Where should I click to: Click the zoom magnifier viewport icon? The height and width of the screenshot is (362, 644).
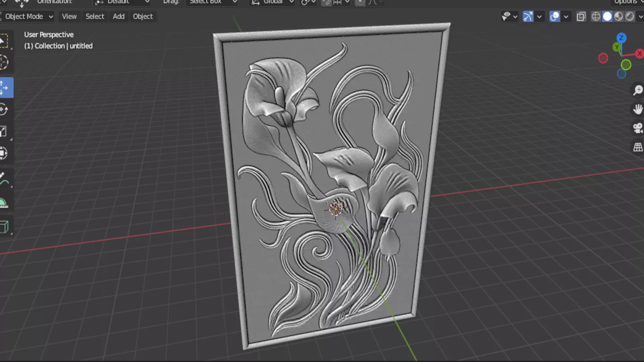(x=638, y=90)
